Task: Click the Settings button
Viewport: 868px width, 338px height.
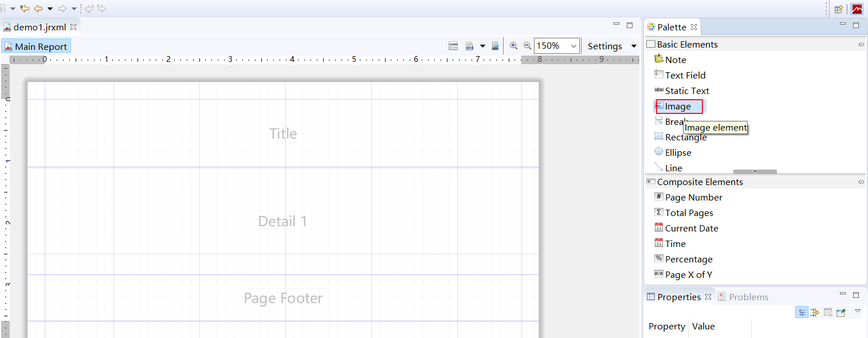Action: [604, 46]
